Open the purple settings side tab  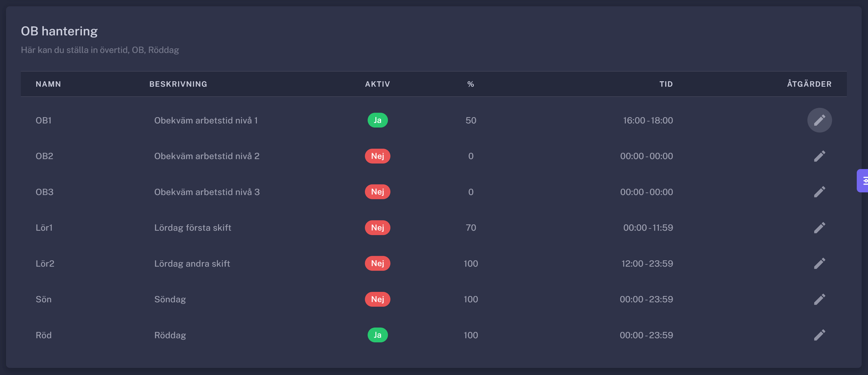tap(863, 181)
